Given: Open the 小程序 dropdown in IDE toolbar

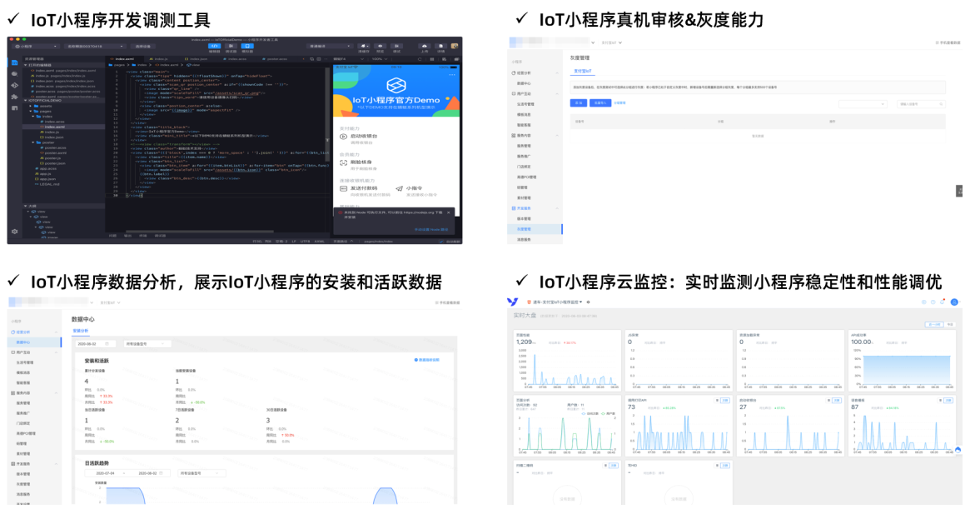Looking at the screenshot, I should (x=36, y=47).
